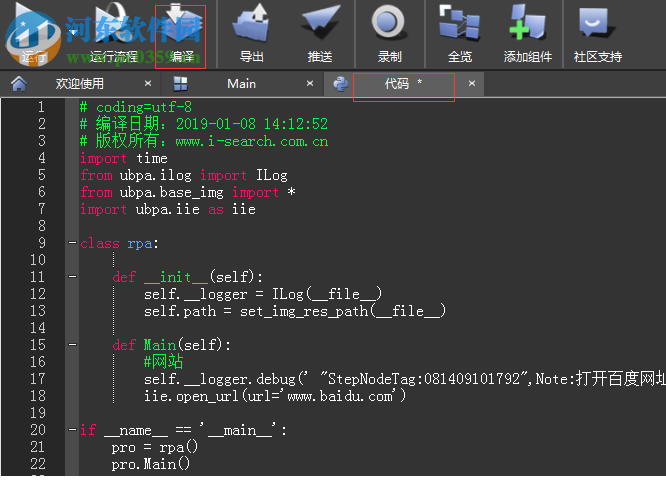Click line number 1 in gutter
The image size is (666, 480).
[x=41, y=107]
